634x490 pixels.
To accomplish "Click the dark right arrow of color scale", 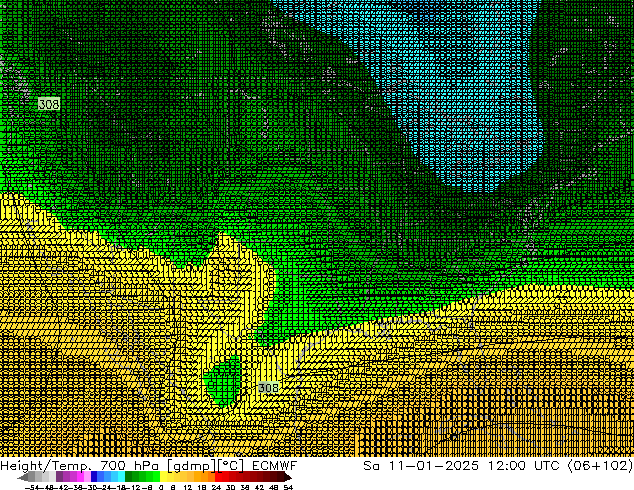I will coord(288,477).
